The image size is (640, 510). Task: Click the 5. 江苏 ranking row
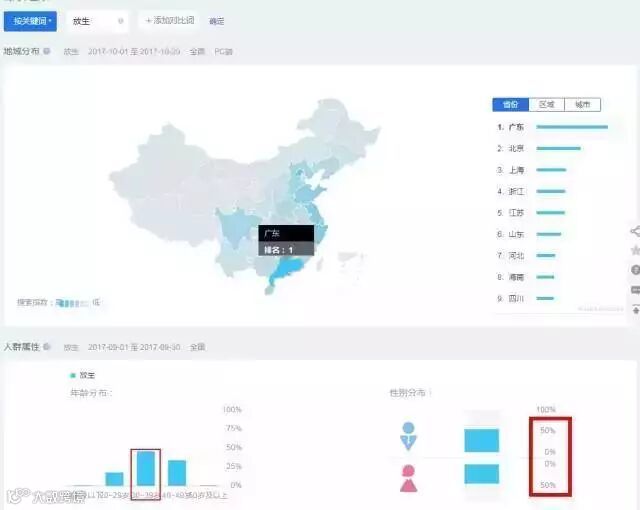pyautogui.click(x=553, y=213)
